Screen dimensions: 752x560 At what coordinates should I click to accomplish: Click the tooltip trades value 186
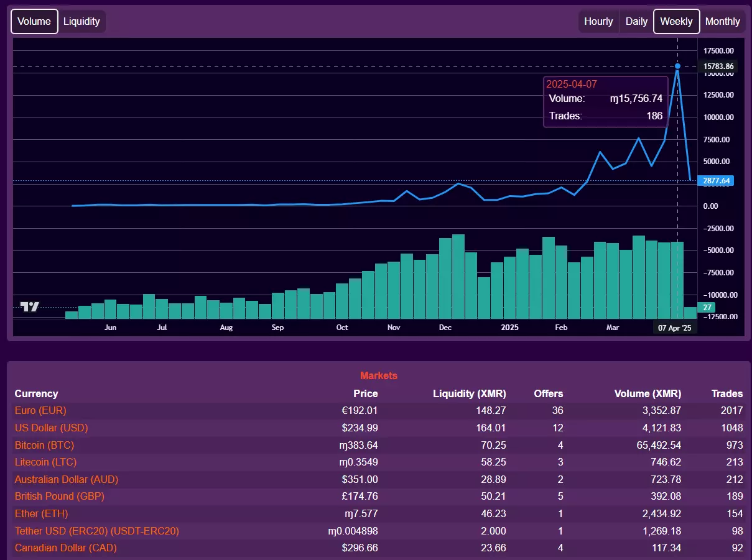coord(654,116)
